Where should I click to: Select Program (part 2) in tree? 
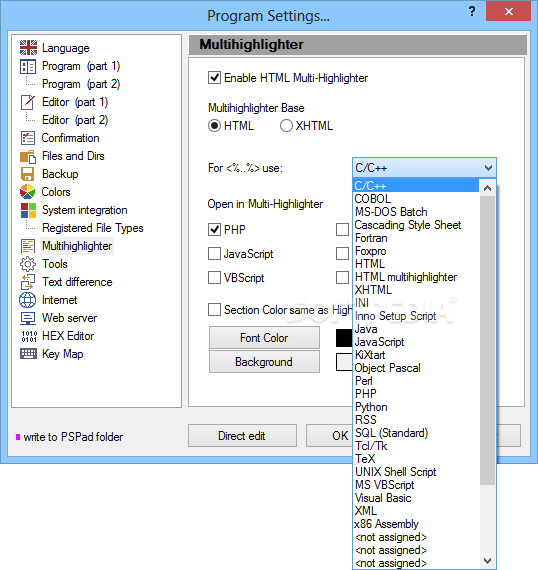tap(81, 84)
